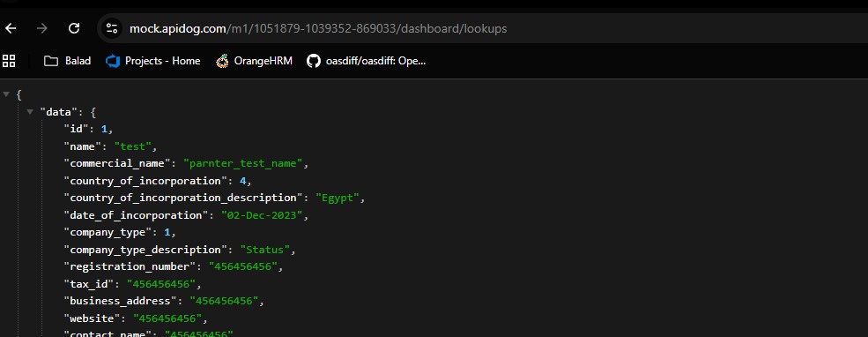The height and width of the screenshot is (337, 868).
Task: Select the "commercial_name" key text
Action: coord(117,163)
